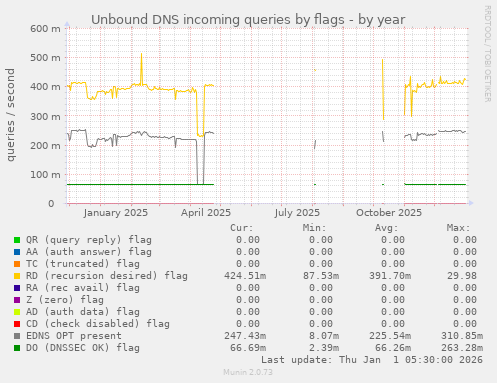Click the graph title 'Unbound DNS incoming queries by flags'
497x383 pixels.
[218, 20]
